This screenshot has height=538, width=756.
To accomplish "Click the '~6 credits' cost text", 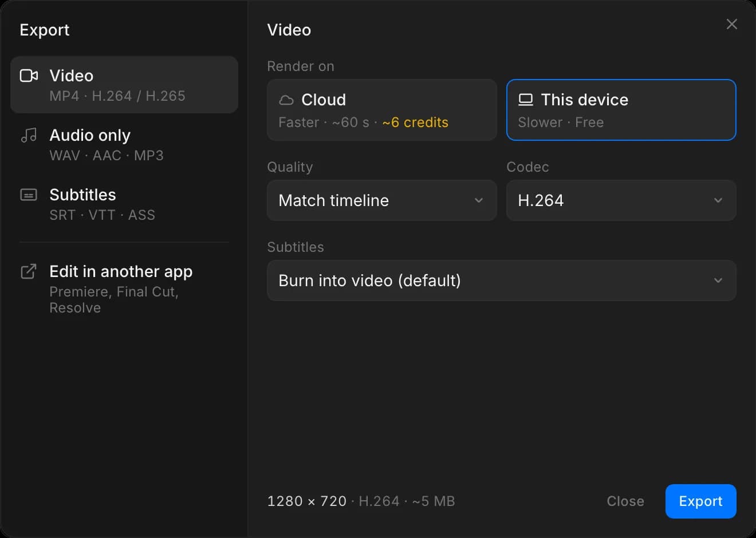I will 415,122.
